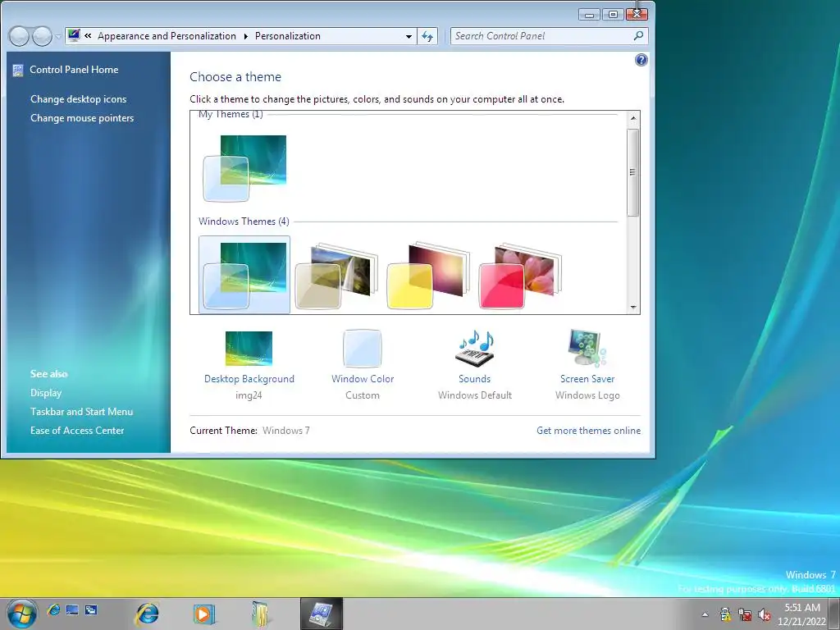Maximize the Personalization window
The image size is (840, 630).
coord(613,15)
